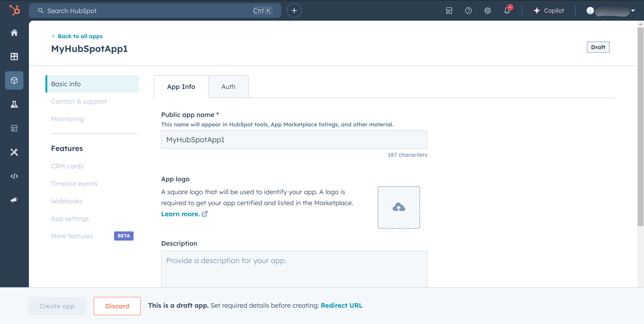Click the code editor icon in sidebar

click(x=14, y=176)
